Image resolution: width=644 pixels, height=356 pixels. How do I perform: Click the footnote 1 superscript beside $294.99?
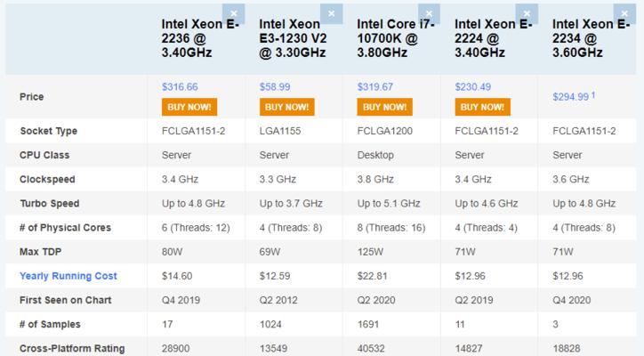593,95
